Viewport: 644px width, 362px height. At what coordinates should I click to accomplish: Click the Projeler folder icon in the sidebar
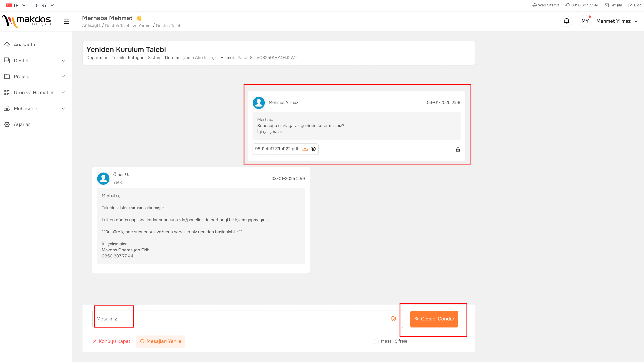pos(7,76)
